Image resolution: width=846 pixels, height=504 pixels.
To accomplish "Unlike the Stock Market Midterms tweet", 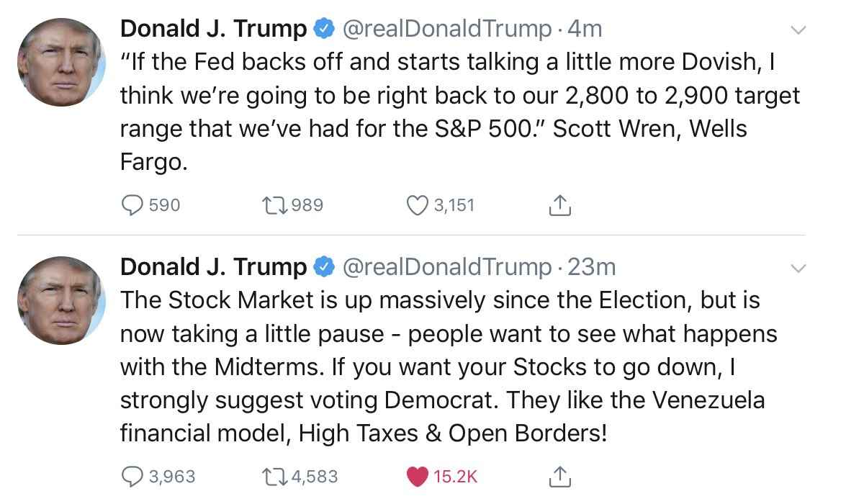I will coord(418,477).
